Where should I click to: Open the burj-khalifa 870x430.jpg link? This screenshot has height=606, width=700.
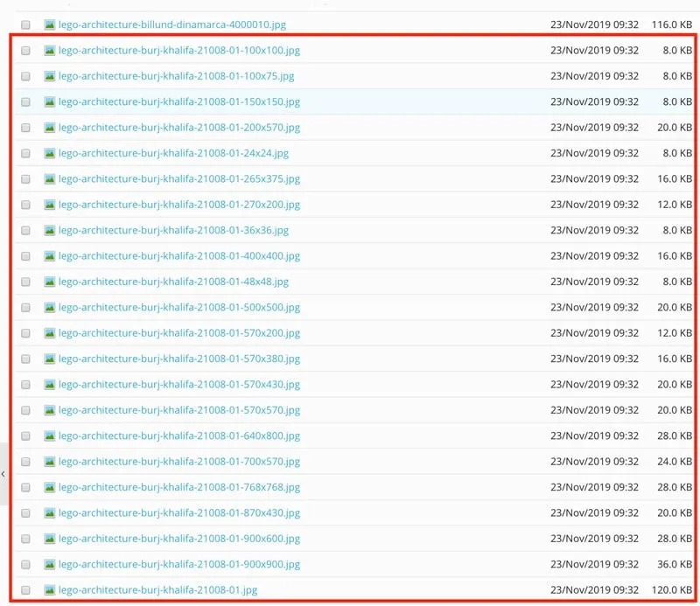(x=178, y=513)
